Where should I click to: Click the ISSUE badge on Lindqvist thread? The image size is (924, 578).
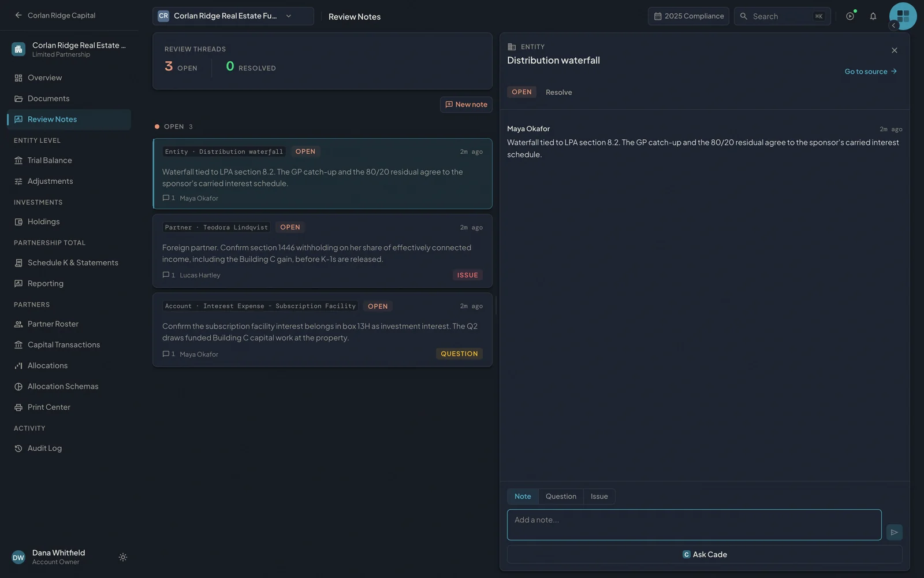pyautogui.click(x=468, y=275)
